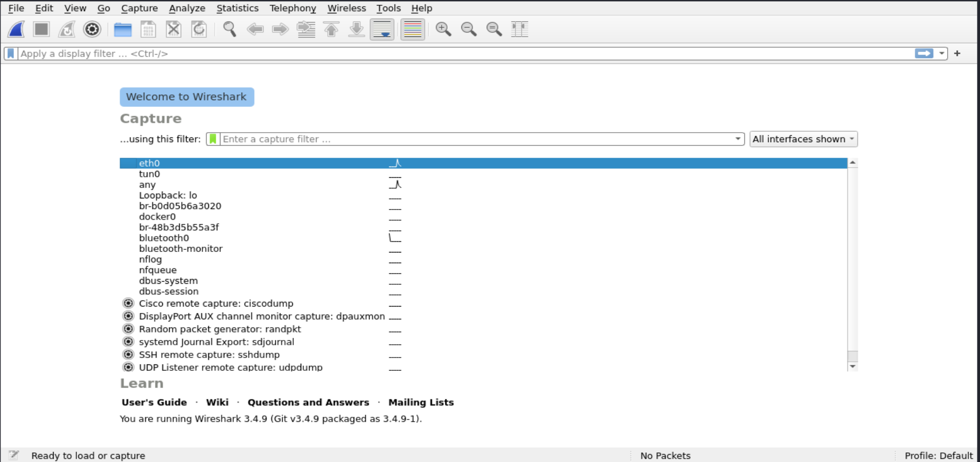Open ciscodump interface options gear
Viewport: 980px width, 462px height.
pos(128,303)
